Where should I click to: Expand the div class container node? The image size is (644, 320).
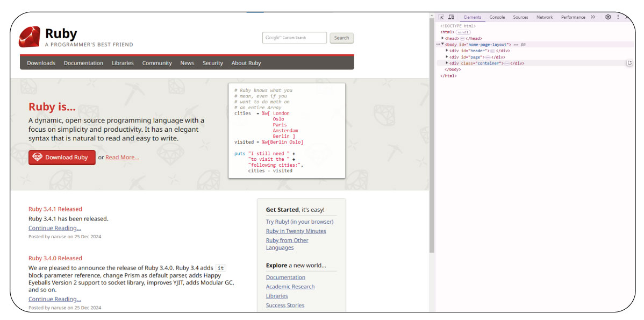tap(447, 63)
